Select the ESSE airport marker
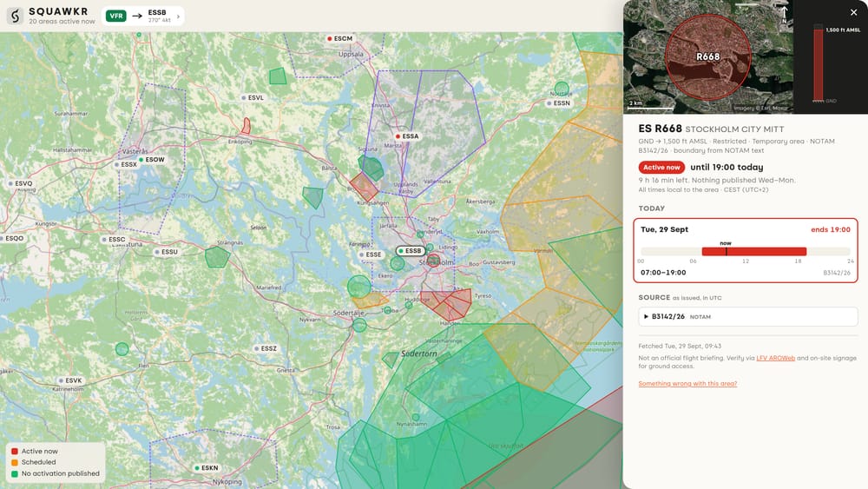Viewport: 868px width, 489px height. pos(371,254)
